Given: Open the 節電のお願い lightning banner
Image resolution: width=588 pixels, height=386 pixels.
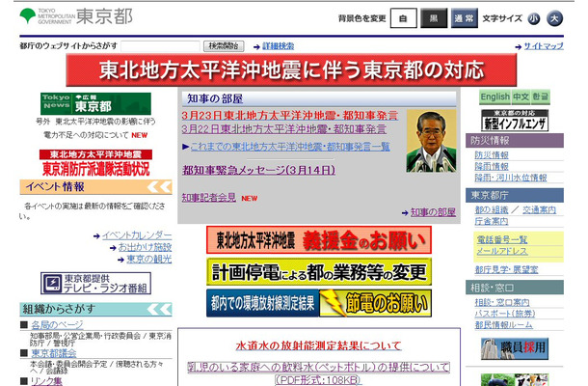Looking at the screenshot, I should tap(375, 303).
